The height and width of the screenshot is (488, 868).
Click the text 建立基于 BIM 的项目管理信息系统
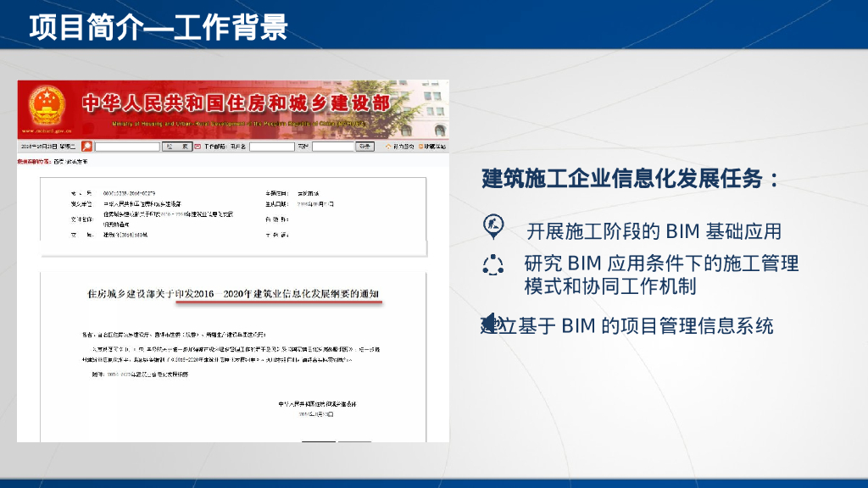626,326
